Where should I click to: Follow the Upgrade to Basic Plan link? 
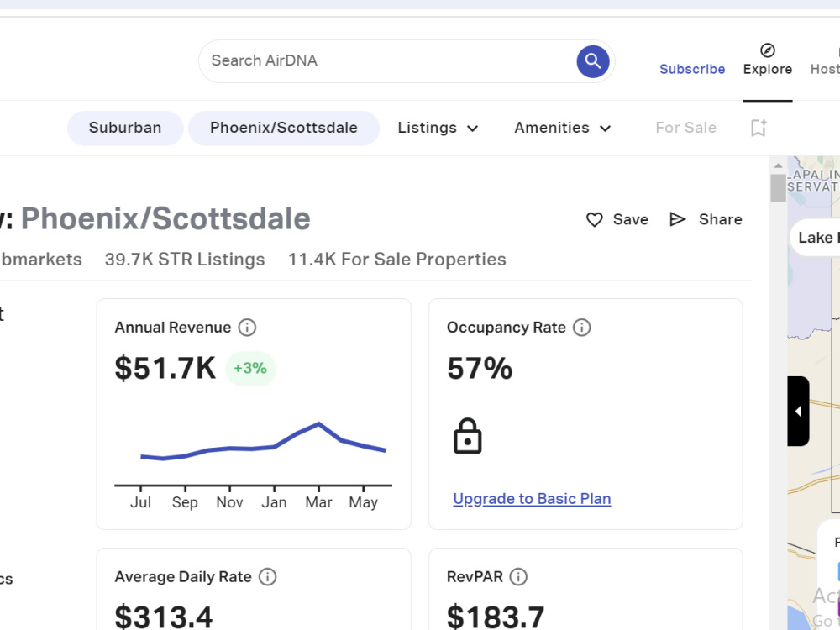[x=532, y=499]
